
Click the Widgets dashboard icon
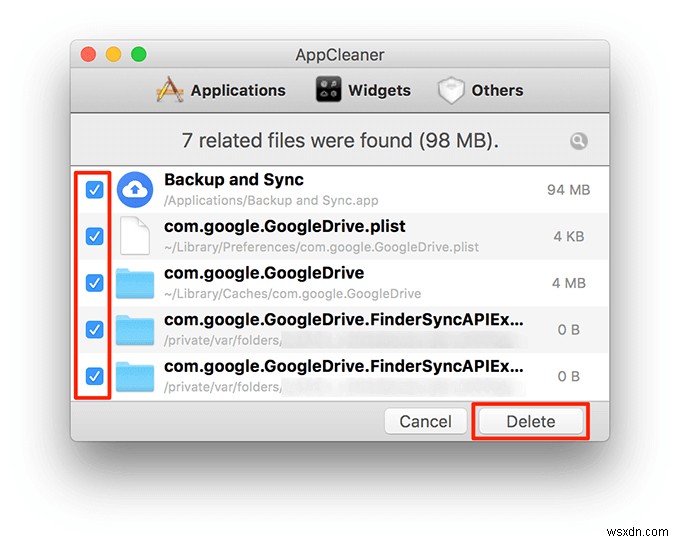[328, 89]
